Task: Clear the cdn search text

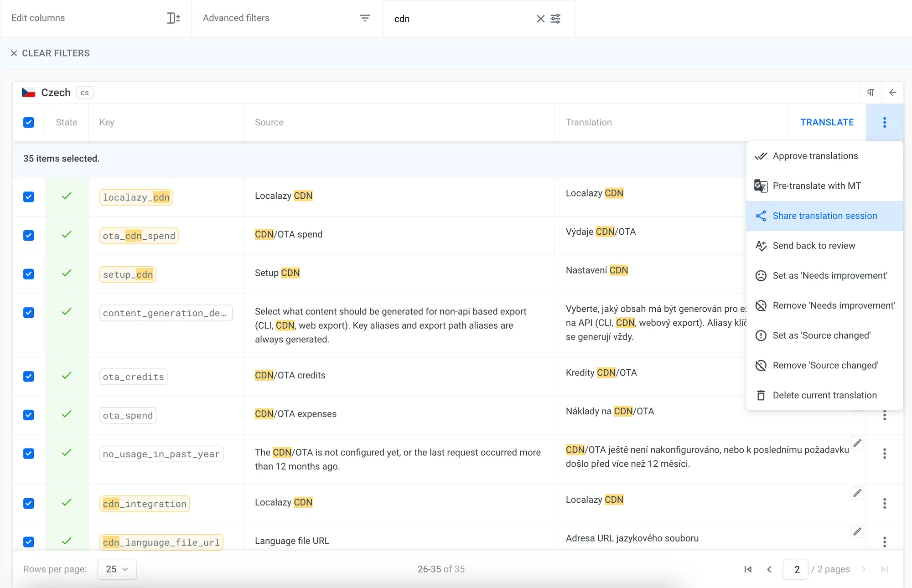Action: [540, 19]
